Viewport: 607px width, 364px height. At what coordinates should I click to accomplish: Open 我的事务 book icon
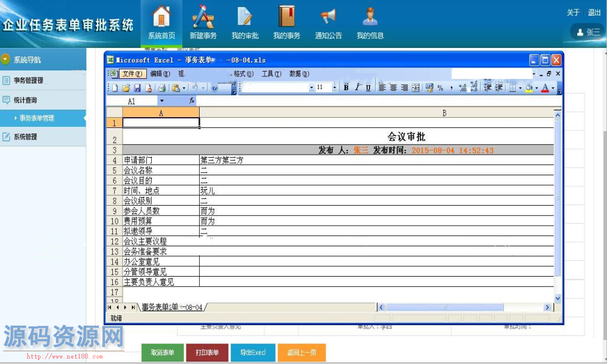pyautogui.click(x=287, y=16)
